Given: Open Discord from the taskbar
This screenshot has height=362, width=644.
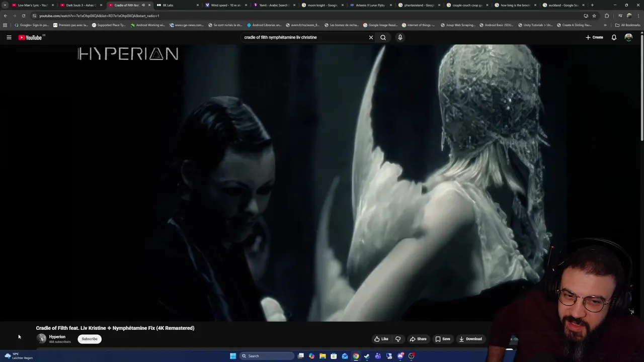Looking at the screenshot, I should tap(400, 356).
